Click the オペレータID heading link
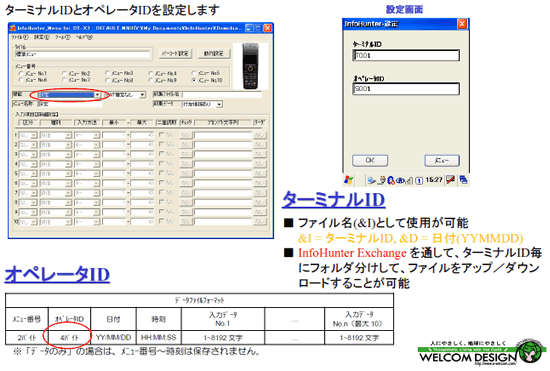Screen dimensions: 550x371 coord(57,274)
